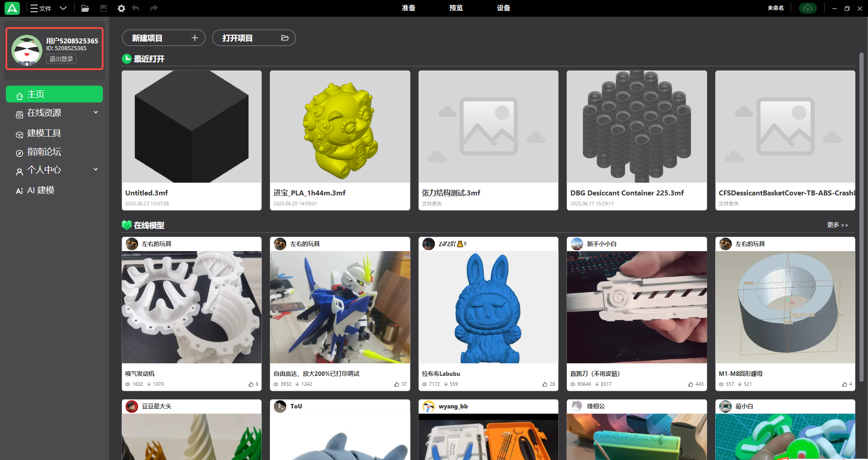Like the 喷气发动机 model thumbs-up icon
Screen dimensions: 868x460
(x=251, y=384)
